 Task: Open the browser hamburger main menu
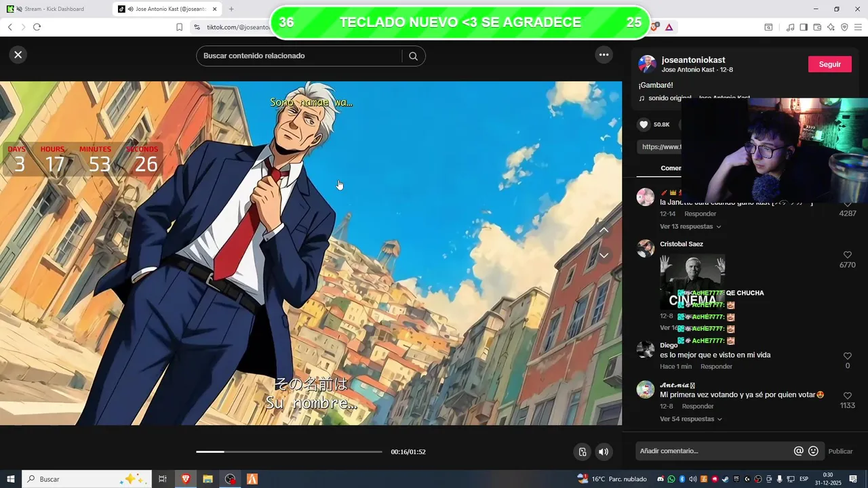(858, 27)
